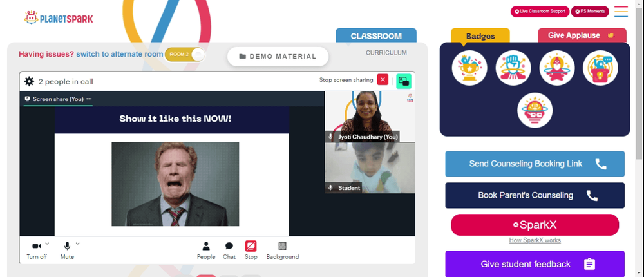The width and height of the screenshot is (644, 277).
Task: Open Live Classroom Support
Action: coord(539,11)
